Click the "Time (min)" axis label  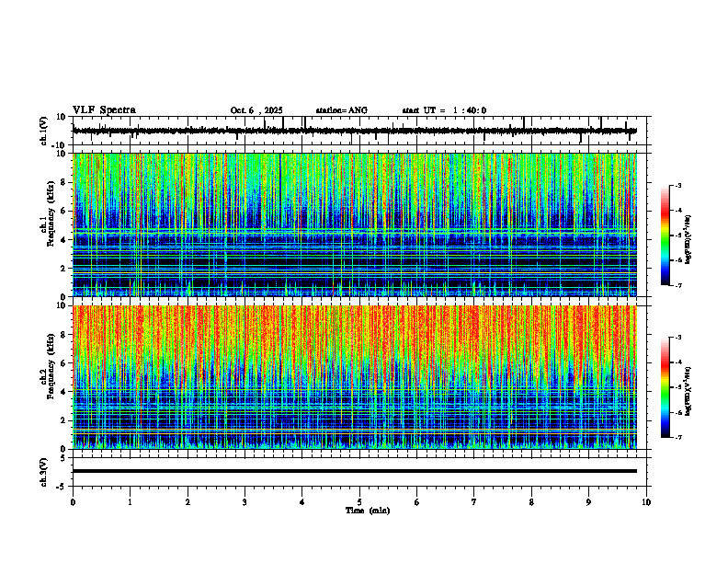(x=368, y=511)
